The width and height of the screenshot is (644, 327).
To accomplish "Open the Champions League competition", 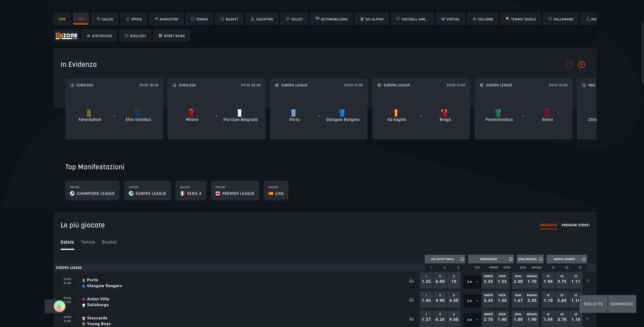I will tap(92, 191).
